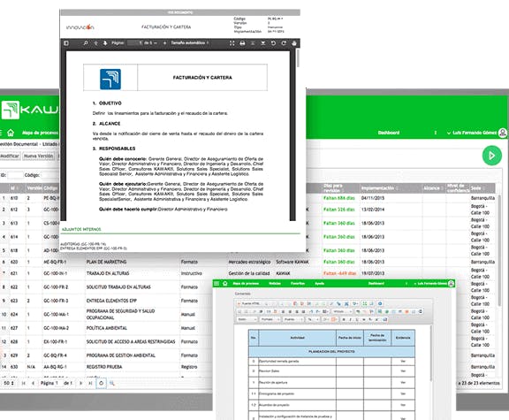Image resolution: width=509 pixels, height=420 pixels.
Task: Click the document list vertical scrollbar
Action: (498, 250)
